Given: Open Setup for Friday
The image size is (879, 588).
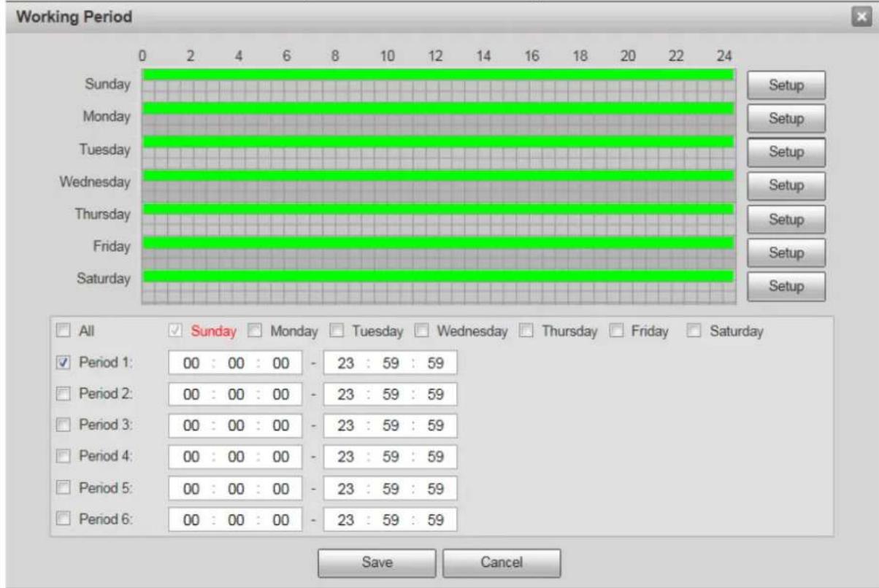Looking at the screenshot, I should pos(786,252).
